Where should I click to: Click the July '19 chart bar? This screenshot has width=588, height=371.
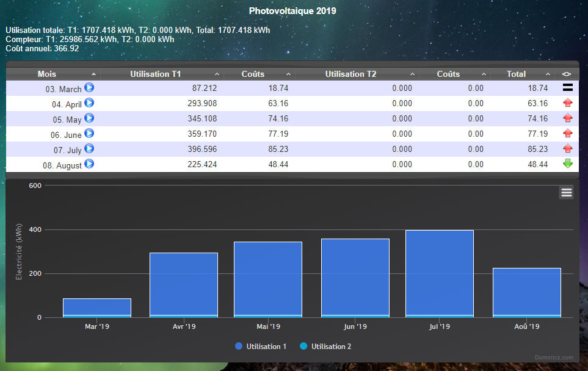coord(439,273)
